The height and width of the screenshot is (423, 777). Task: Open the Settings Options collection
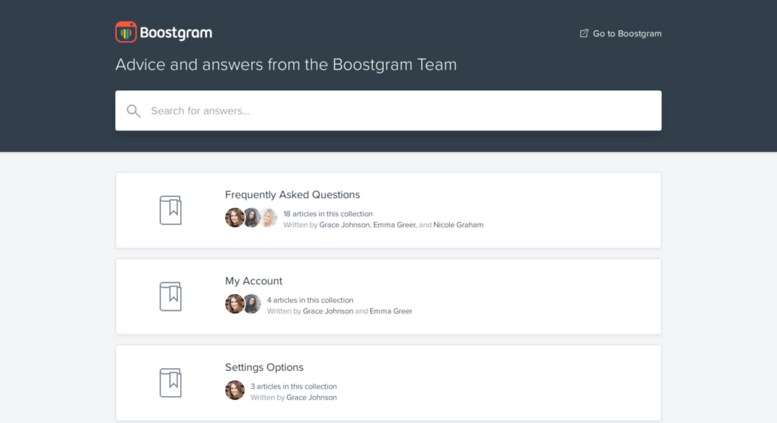point(388,383)
